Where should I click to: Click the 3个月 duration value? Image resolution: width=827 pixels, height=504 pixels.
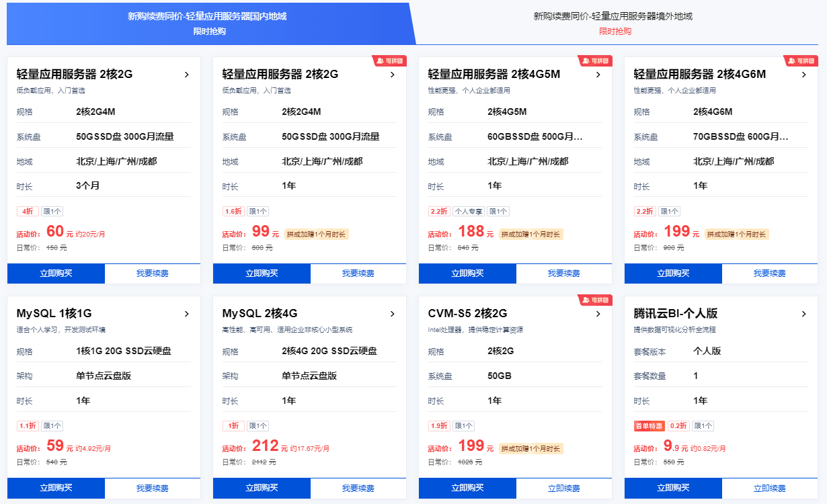click(x=88, y=185)
